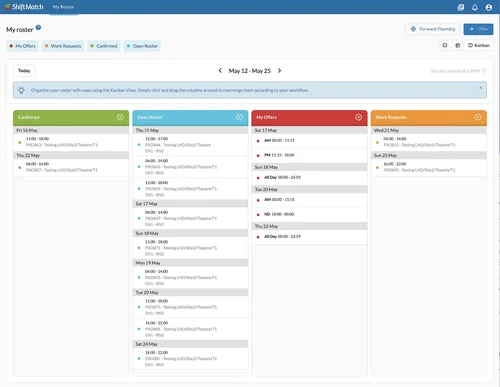Click the My roster page title

(20, 30)
